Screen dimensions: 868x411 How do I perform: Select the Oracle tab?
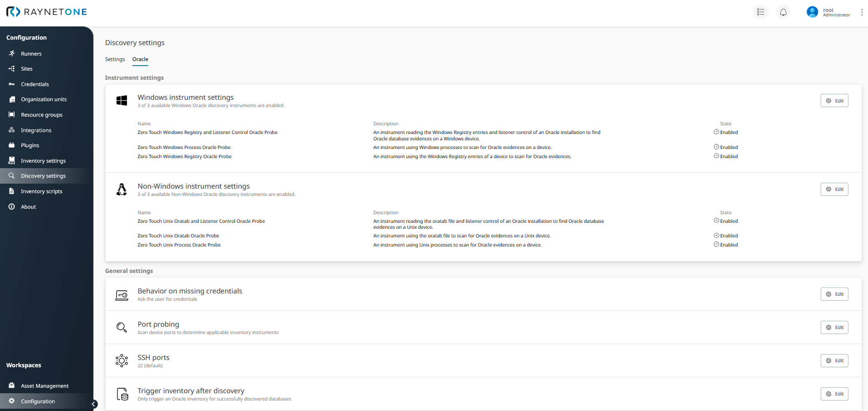[140, 59]
